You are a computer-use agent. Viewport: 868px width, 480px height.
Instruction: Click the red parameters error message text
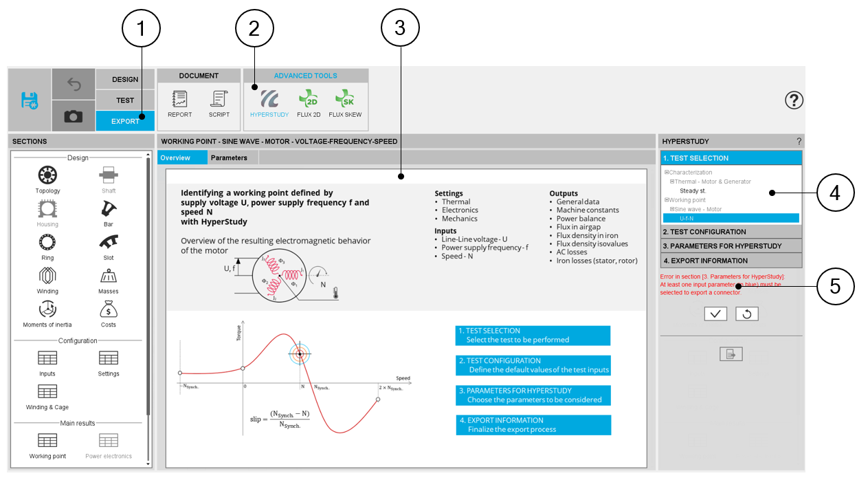tap(722, 285)
